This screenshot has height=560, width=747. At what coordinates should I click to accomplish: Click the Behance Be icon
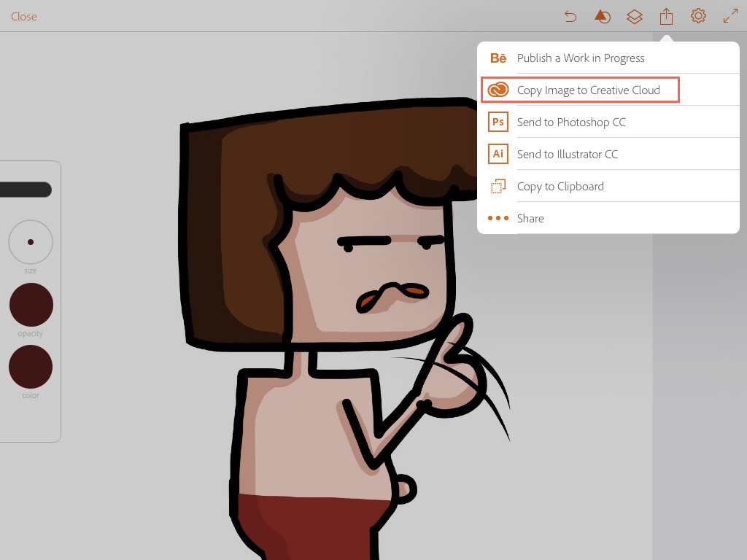point(498,58)
